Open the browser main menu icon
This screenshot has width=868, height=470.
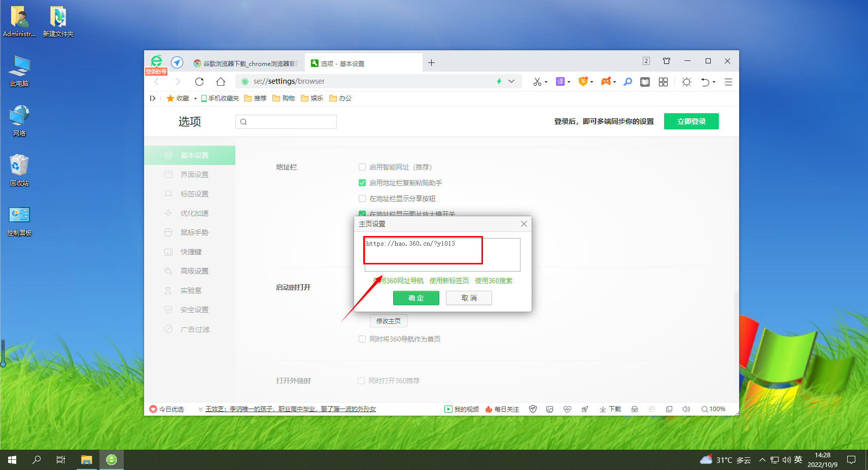pos(728,82)
